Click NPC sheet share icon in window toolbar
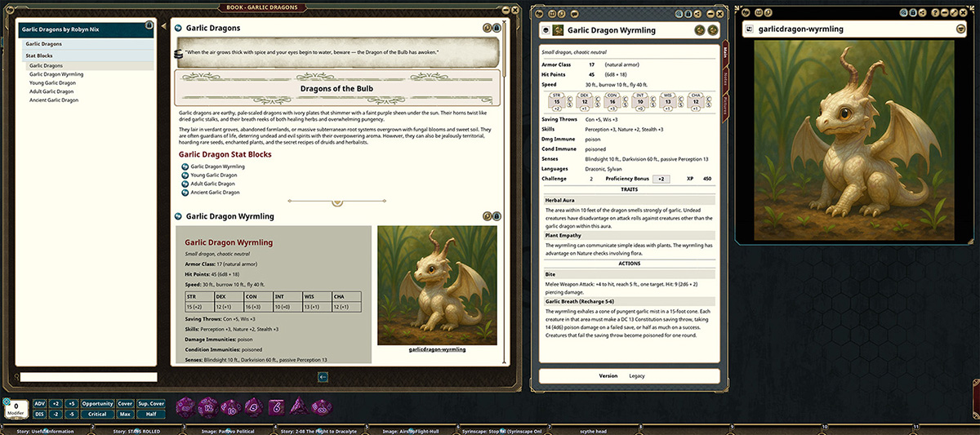The height and width of the screenshot is (435, 980). point(698,14)
